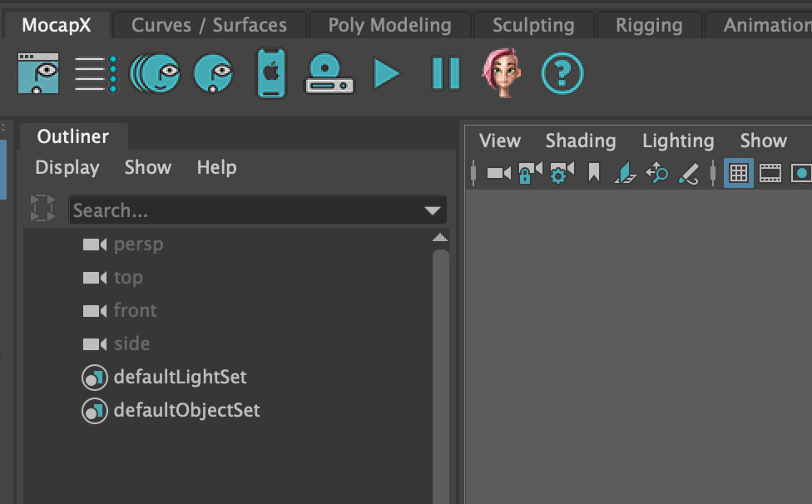Select the Outliner panel tab
The height and width of the screenshot is (504, 812).
point(73,136)
